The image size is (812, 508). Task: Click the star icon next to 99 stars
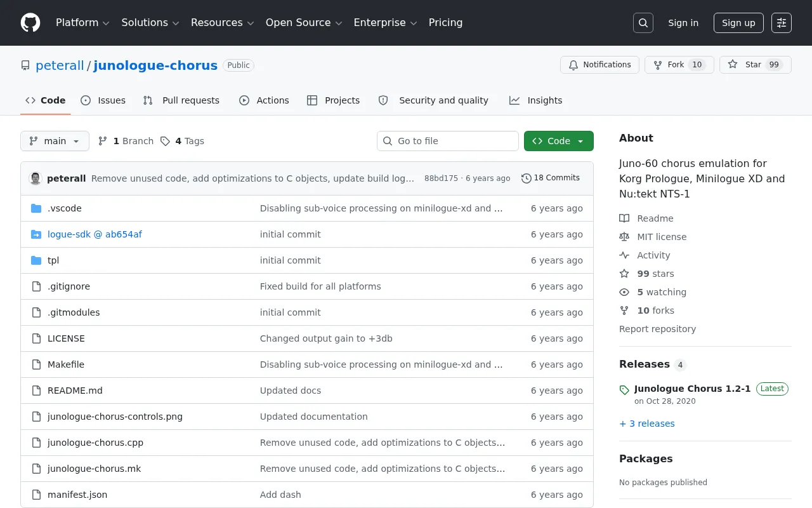[624, 274]
